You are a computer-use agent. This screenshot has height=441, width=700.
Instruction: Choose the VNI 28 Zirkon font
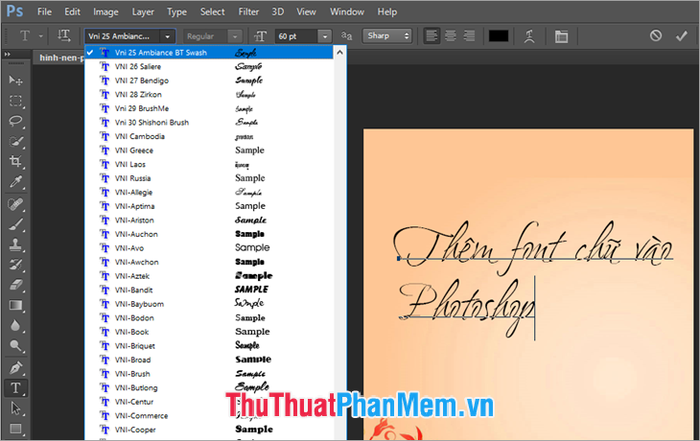208,95
